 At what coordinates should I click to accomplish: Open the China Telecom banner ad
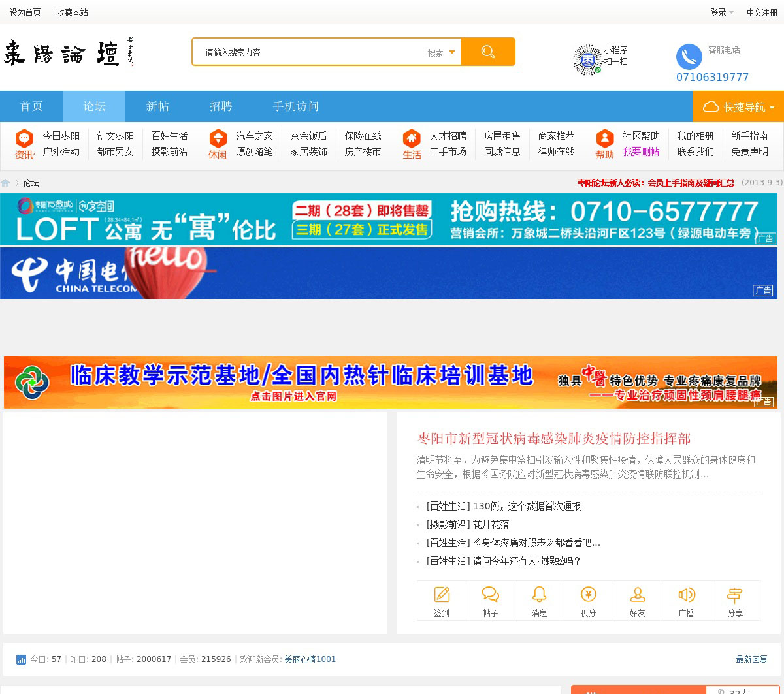[x=389, y=273]
